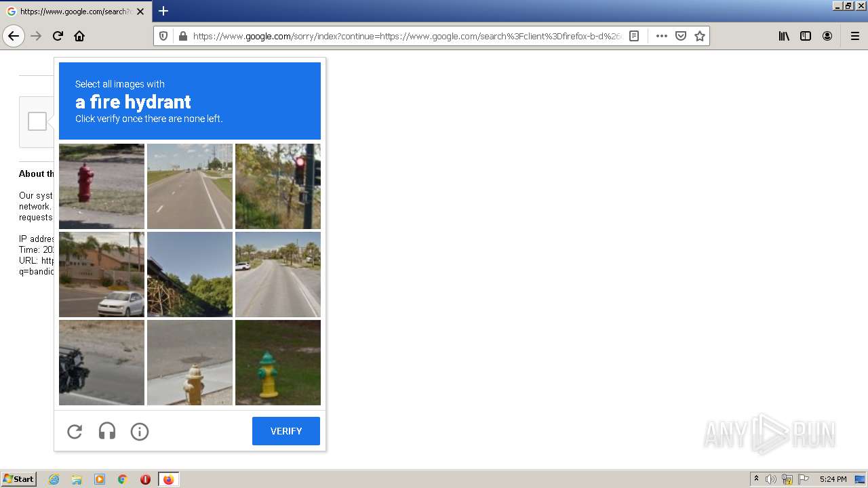
Task: Select the traffic light image tile
Action: [x=278, y=186]
